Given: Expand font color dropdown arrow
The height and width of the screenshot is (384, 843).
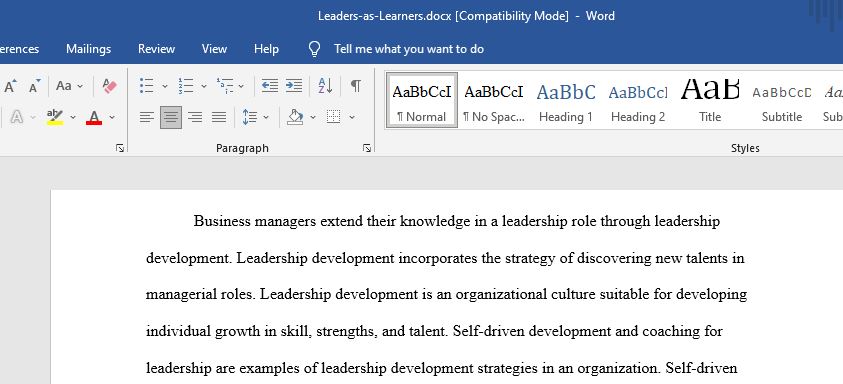Looking at the screenshot, I should (x=112, y=117).
